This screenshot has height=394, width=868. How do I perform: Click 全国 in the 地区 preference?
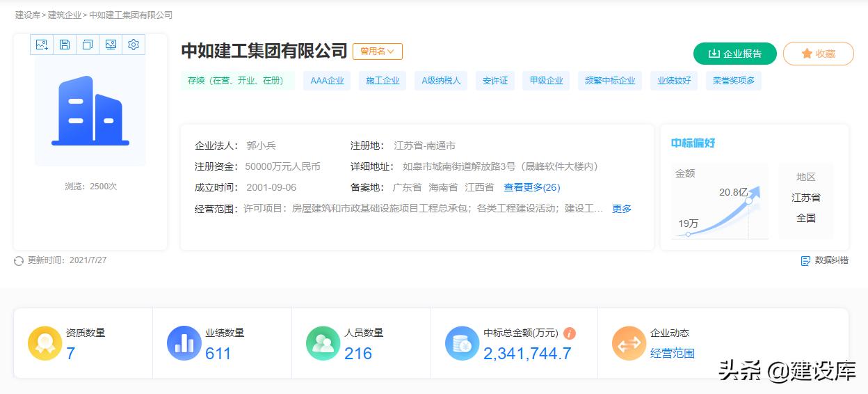pyautogui.click(x=806, y=218)
